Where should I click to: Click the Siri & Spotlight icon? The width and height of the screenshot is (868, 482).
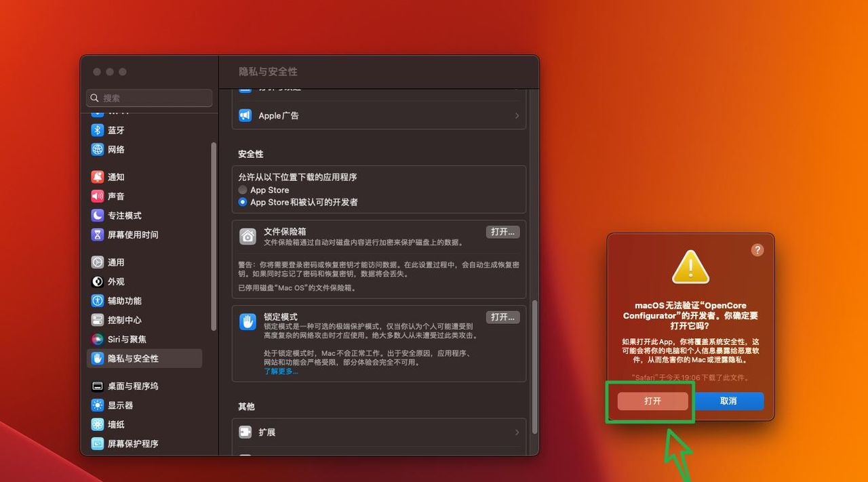(98, 339)
